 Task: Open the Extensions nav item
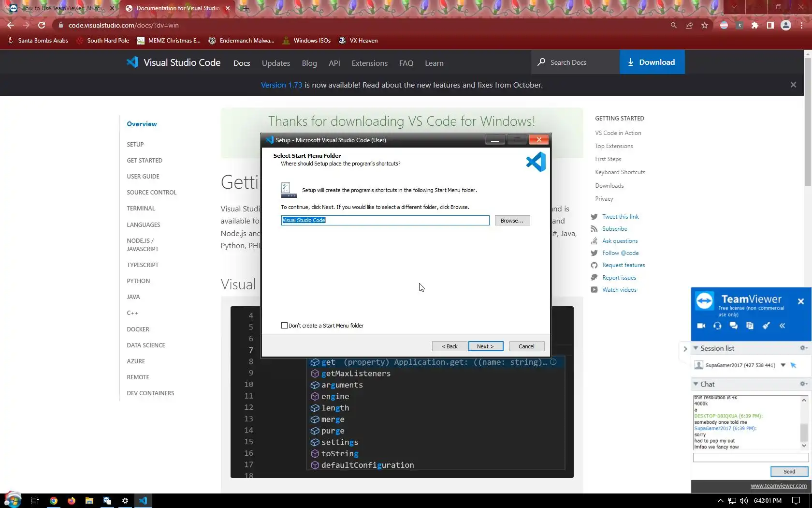[x=370, y=63]
